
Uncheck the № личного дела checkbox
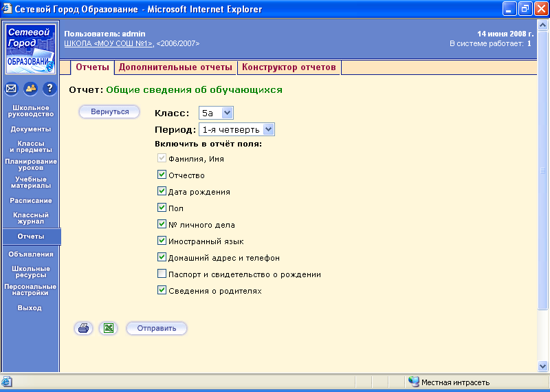(x=162, y=224)
